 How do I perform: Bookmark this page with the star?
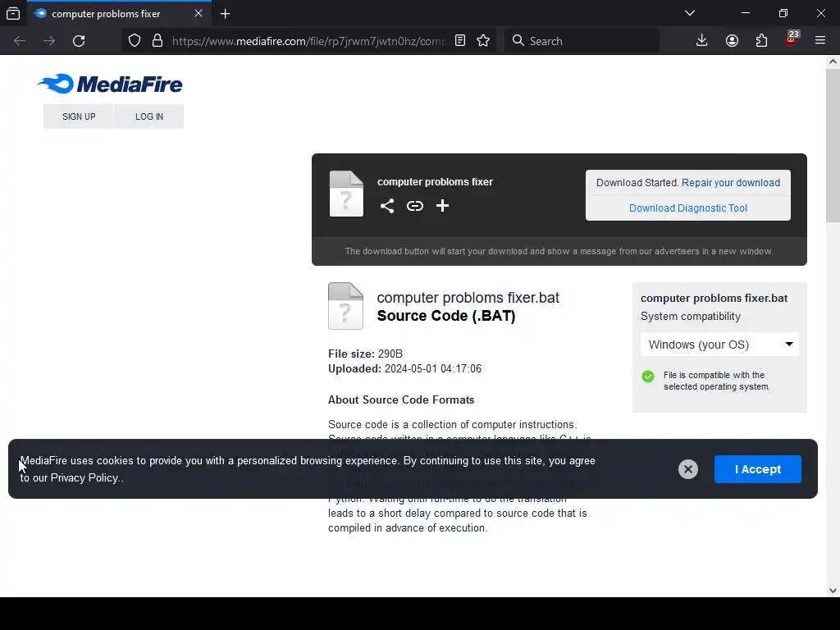pos(483,41)
